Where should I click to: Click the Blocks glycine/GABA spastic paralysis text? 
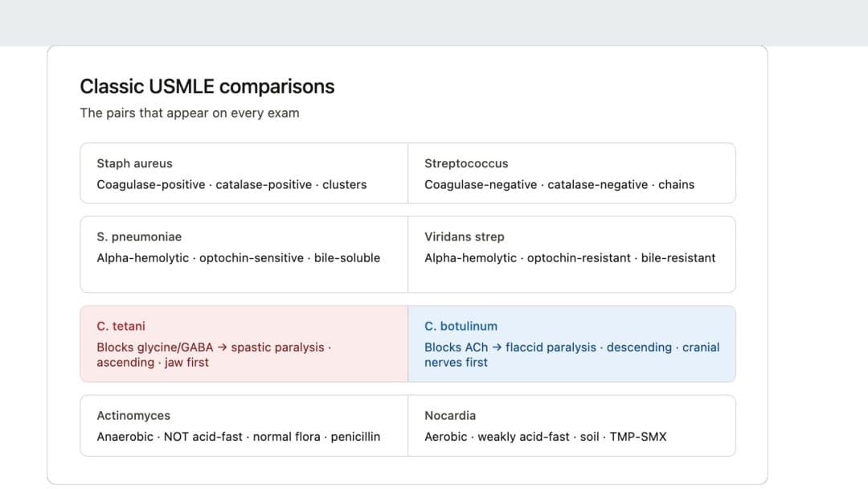pyautogui.click(x=214, y=355)
